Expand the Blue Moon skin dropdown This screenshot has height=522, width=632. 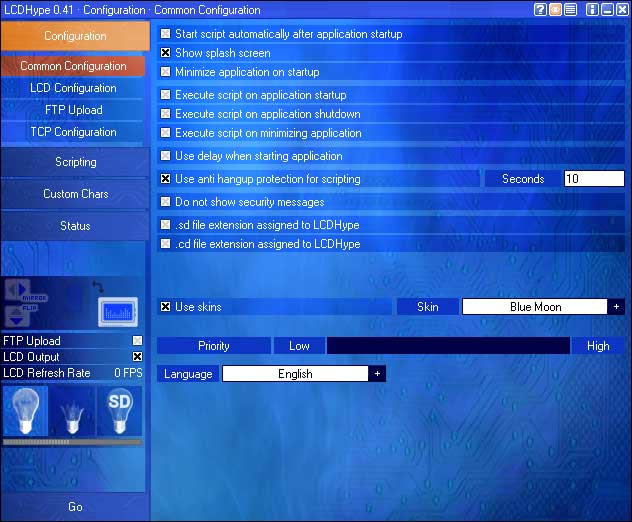tap(616, 307)
